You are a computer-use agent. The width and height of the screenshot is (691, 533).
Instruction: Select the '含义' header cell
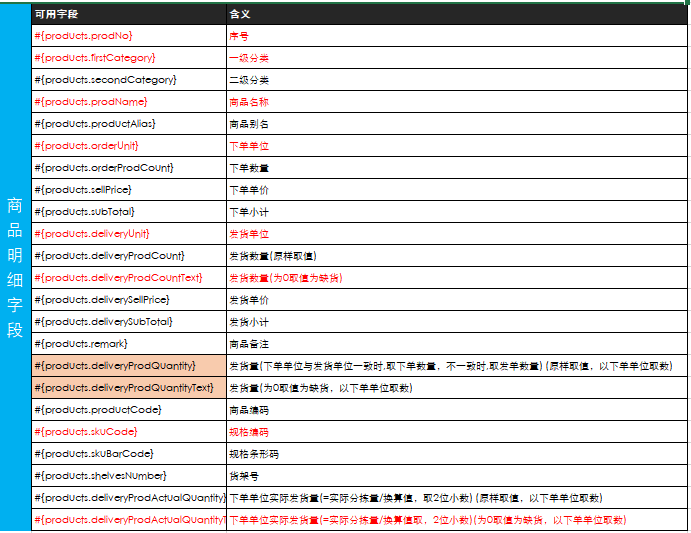457,14
